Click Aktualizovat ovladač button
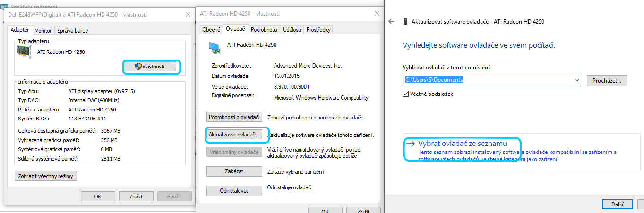Viewport: 644px width, 213px height. coord(234,135)
